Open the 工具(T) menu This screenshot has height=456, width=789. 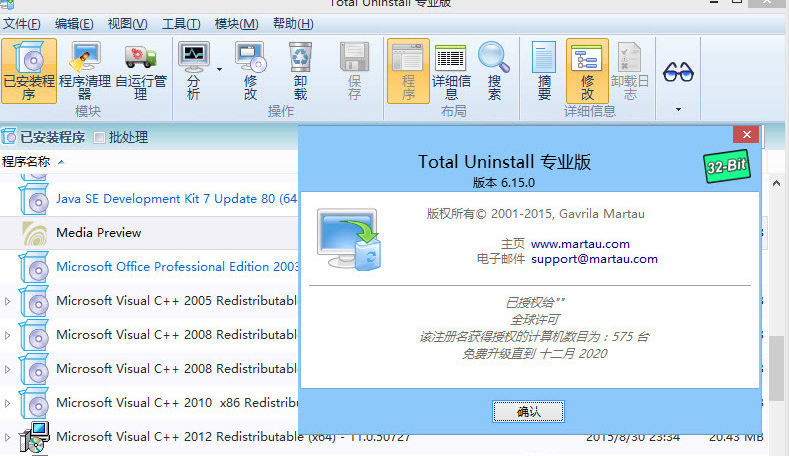click(181, 24)
